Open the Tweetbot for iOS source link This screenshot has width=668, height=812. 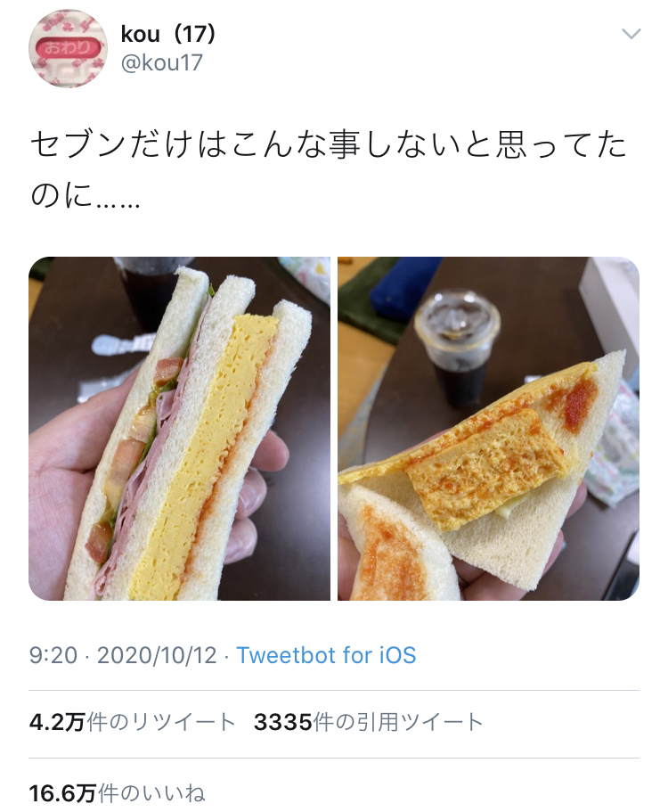tap(326, 655)
